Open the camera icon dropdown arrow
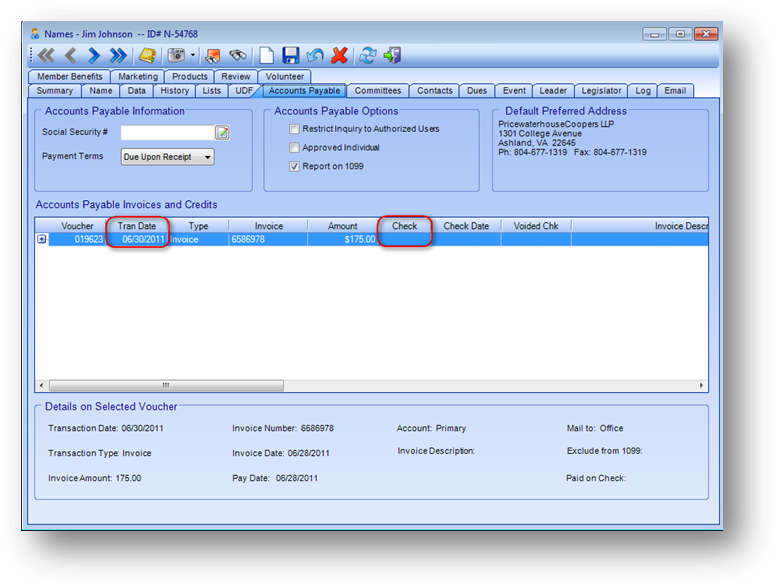Viewport: 778px width, 586px height. click(x=193, y=55)
